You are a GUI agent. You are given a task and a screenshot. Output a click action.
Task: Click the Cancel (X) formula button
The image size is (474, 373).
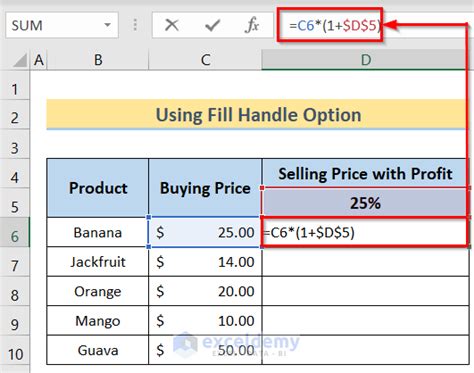[172, 25]
